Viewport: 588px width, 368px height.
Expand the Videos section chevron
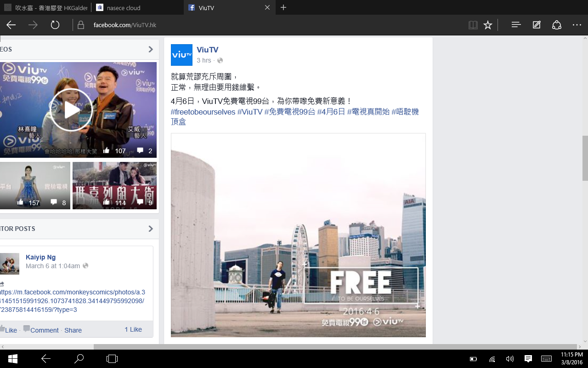151,49
